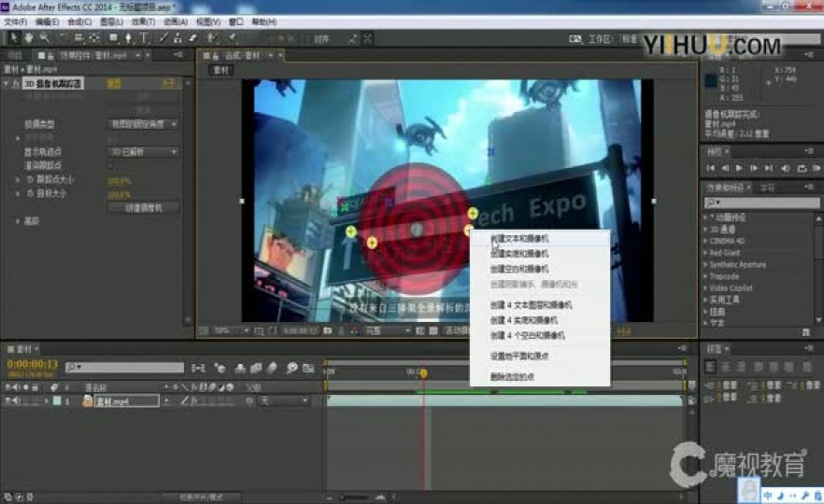This screenshot has width=824, height=504.
Task: Choose set ground plane and origin entry
Action: [540, 356]
